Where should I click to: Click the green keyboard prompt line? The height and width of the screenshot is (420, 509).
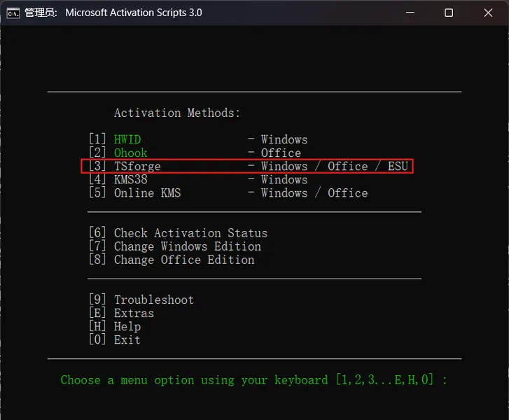click(253, 380)
